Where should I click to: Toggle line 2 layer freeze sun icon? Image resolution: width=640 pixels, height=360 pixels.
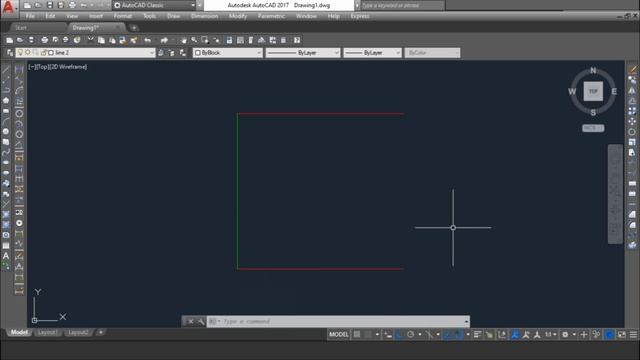[x=28, y=53]
